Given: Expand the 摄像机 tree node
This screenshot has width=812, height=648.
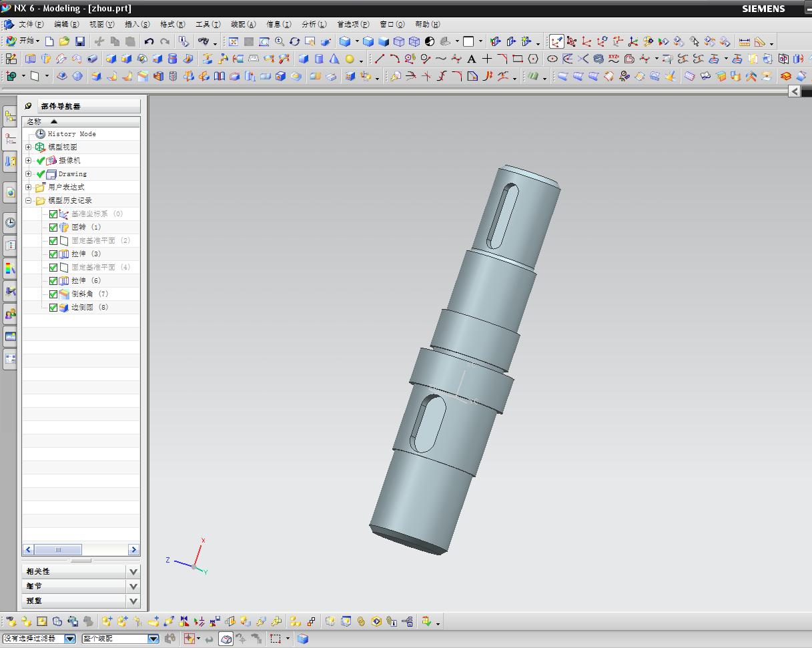Looking at the screenshot, I should [x=29, y=160].
